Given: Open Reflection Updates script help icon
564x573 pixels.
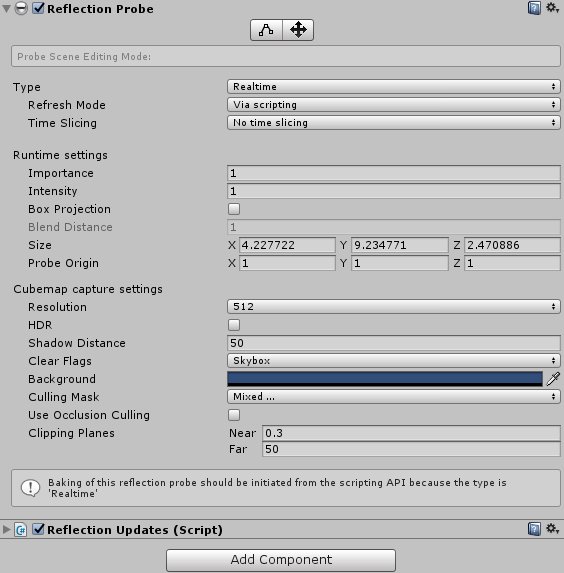Looking at the screenshot, I should [x=534, y=529].
